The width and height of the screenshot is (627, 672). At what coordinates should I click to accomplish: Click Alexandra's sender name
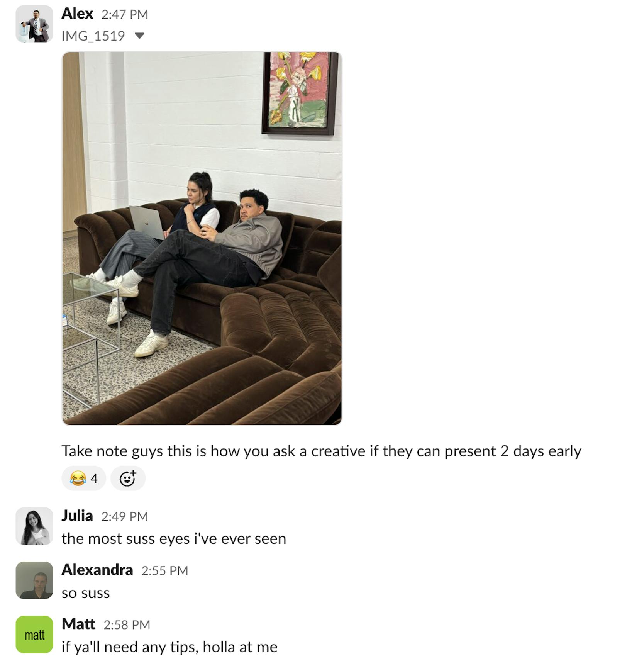point(97,570)
